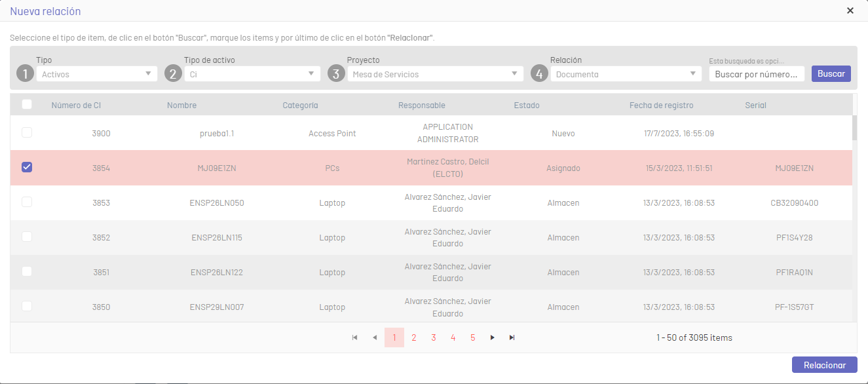Open the Tipo dropdown showing Activos
The width and height of the screenshot is (868, 384).
tap(97, 74)
